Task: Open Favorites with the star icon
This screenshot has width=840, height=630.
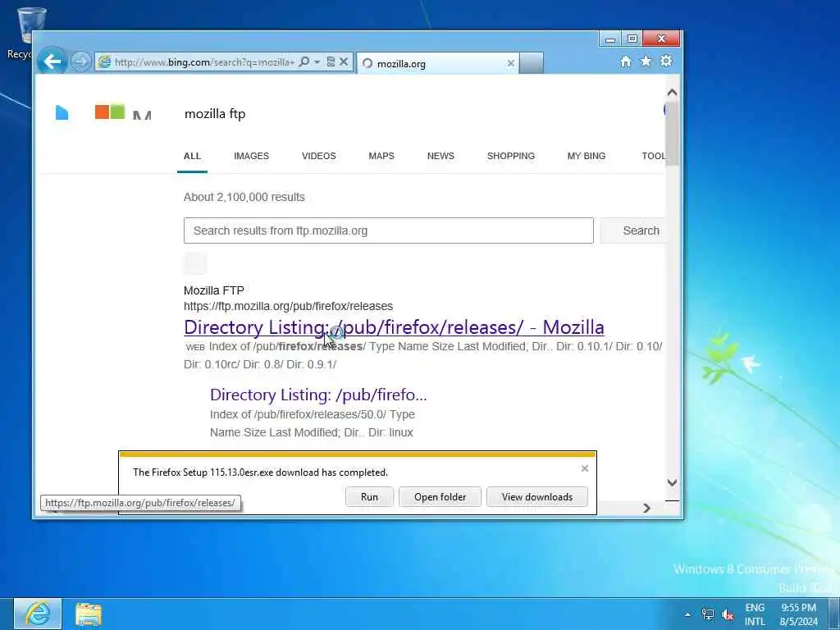Action: click(646, 61)
